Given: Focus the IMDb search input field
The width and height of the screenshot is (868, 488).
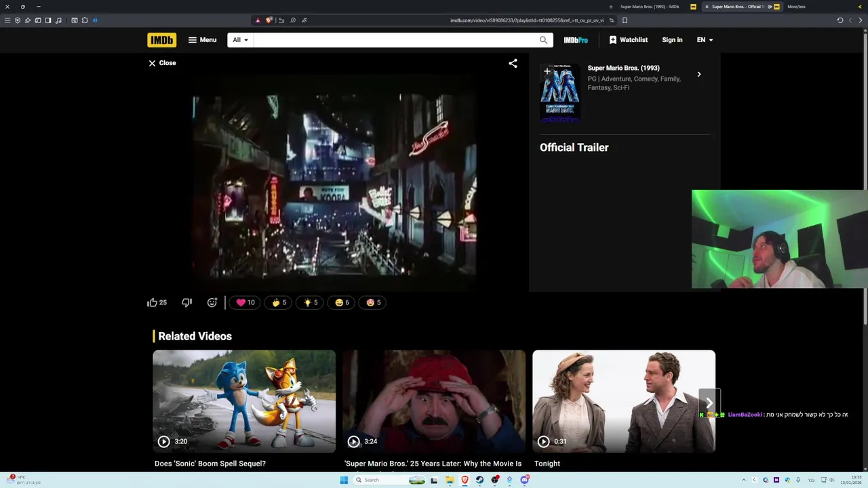Looking at the screenshot, I should tap(393, 40).
